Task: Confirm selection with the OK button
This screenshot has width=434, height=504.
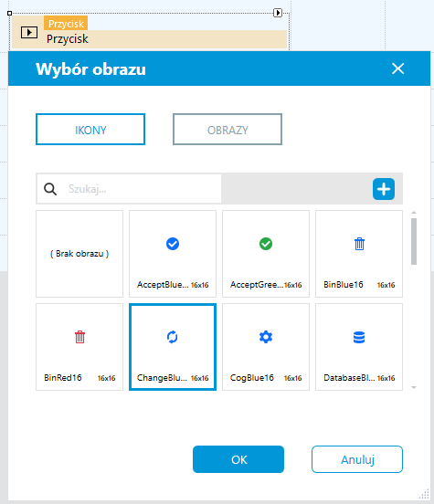Action: pos(238,459)
